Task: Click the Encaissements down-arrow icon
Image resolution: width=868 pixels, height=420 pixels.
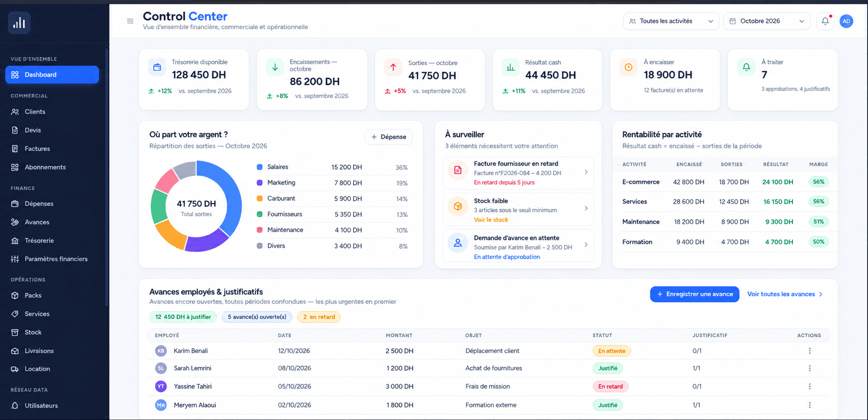Action: pyautogui.click(x=275, y=67)
